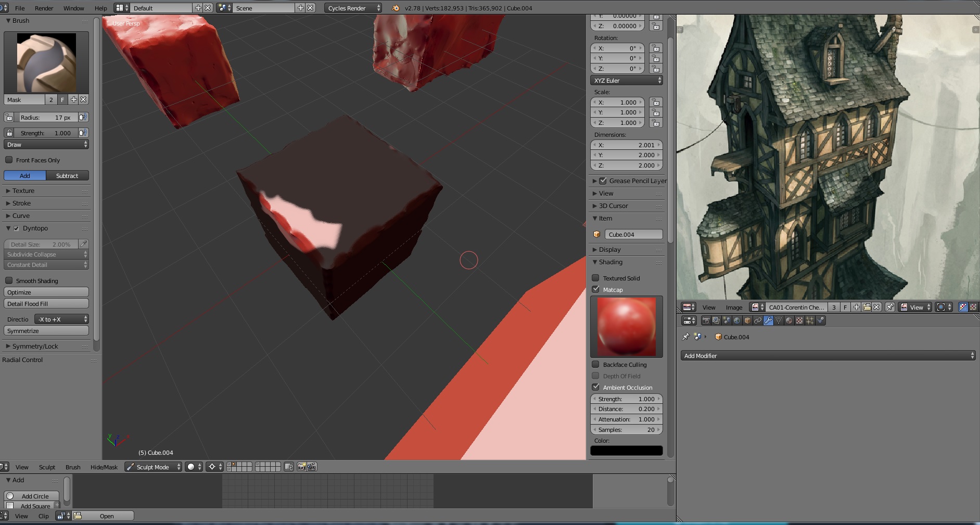Click the Cube.004 object name field

(x=633, y=235)
